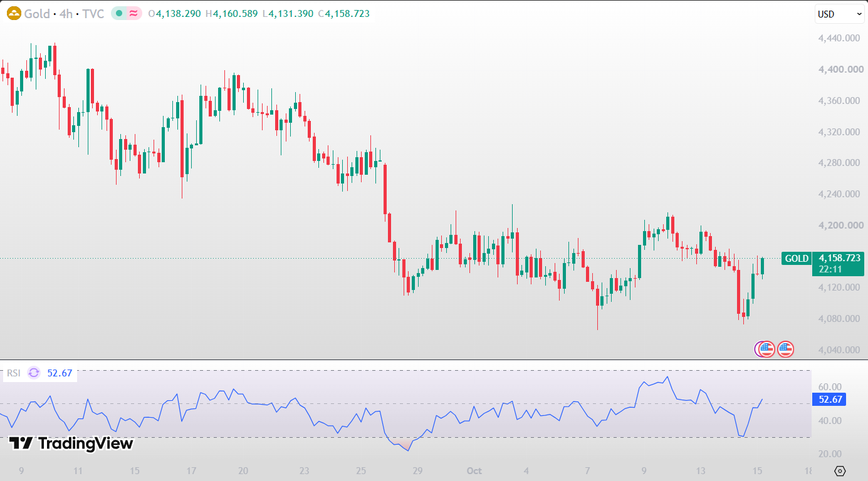
Task: Click the 13 date label on the time axis
Action: [x=701, y=470]
